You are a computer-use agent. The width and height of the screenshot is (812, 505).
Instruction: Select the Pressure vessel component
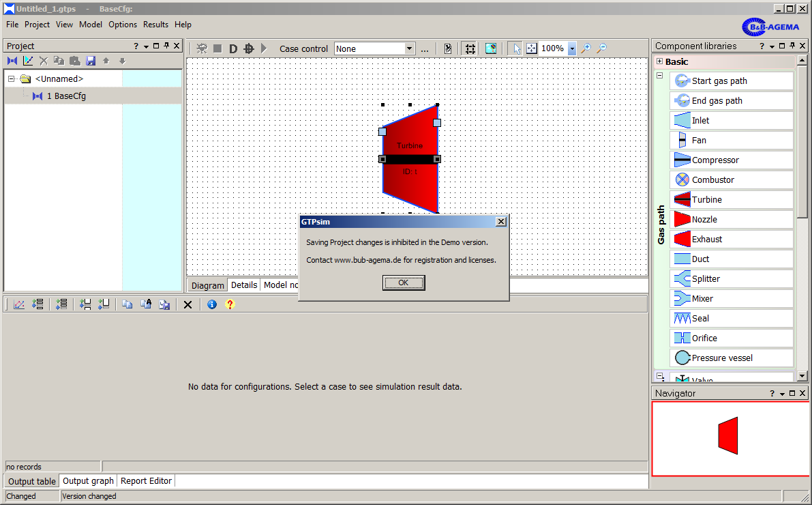tap(732, 358)
